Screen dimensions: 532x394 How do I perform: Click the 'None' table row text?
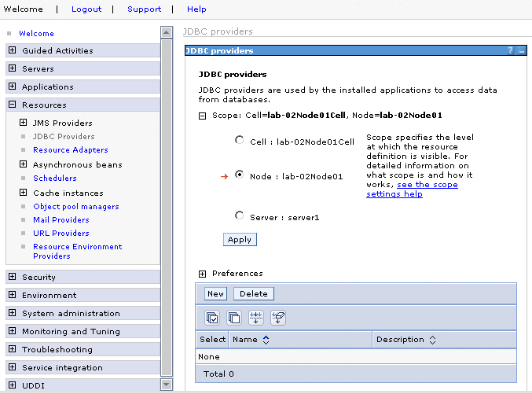click(209, 357)
